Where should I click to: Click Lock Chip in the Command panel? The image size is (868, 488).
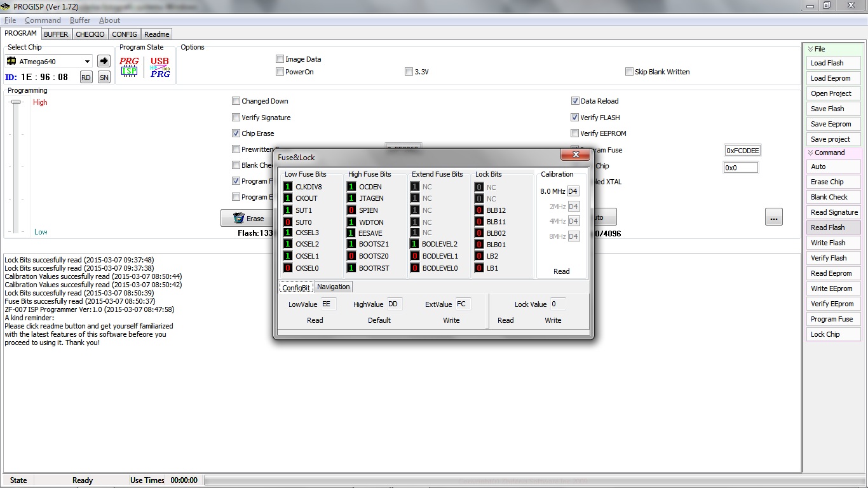pyautogui.click(x=834, y=334)
